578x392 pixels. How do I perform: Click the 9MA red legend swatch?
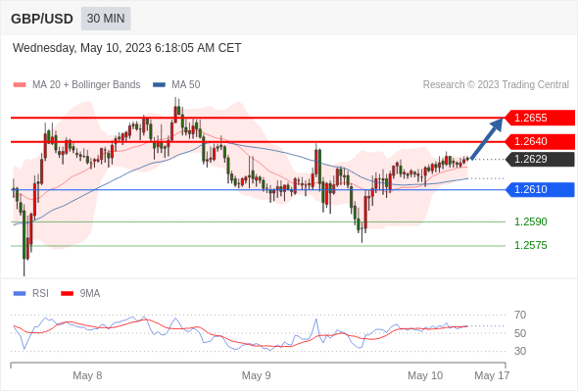[x=67, y=294]
